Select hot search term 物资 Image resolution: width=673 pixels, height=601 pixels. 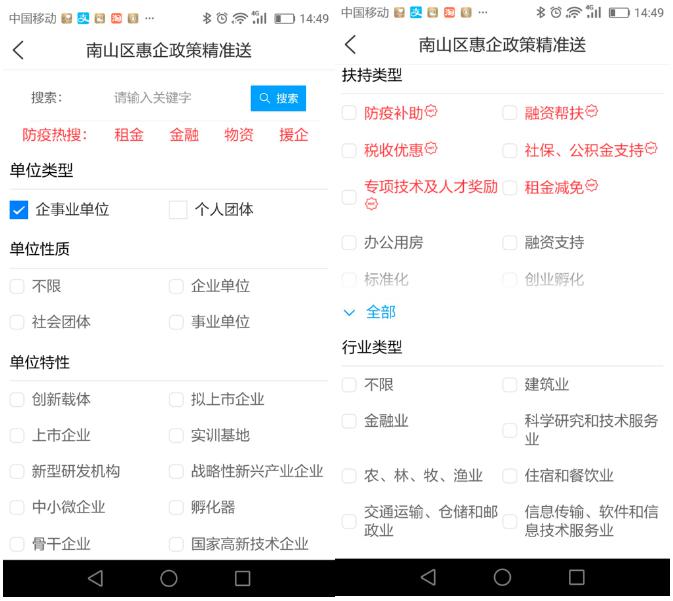[x=239, y=135]
